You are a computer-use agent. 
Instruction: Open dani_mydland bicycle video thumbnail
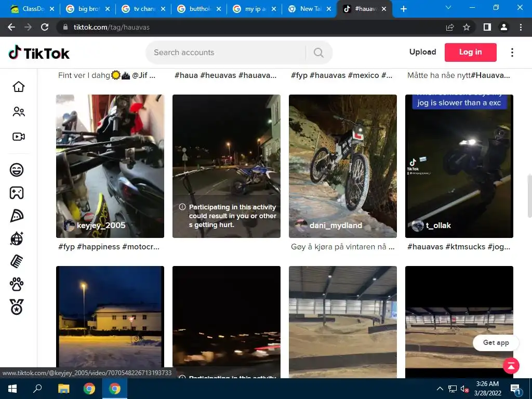point(343,166)
